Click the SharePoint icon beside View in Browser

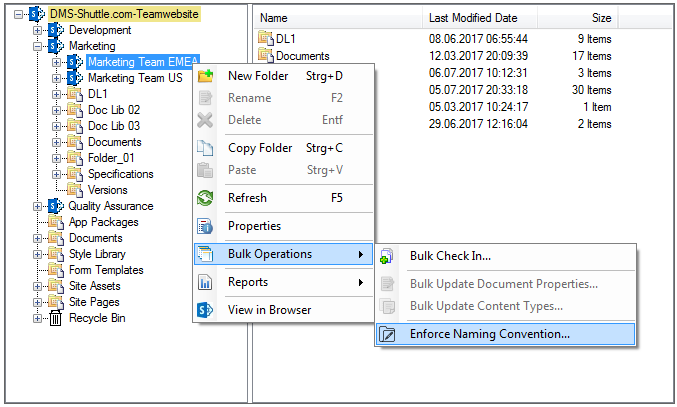point(205,310)
